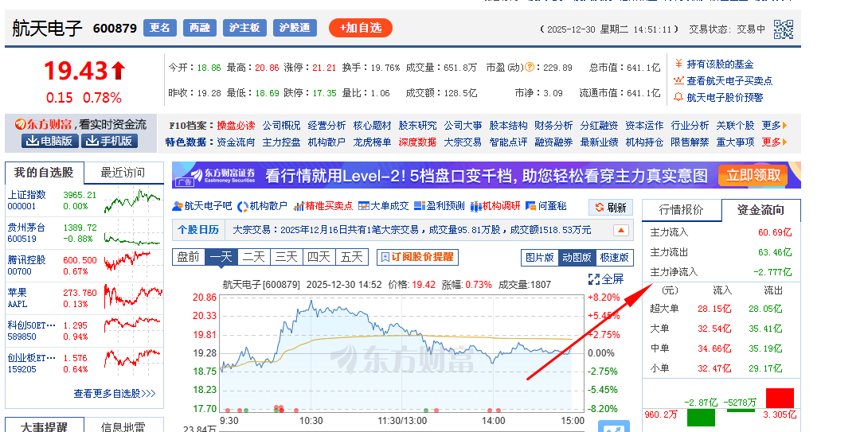Click the yen icon beside 持有该股的基金

coord(678,64)
